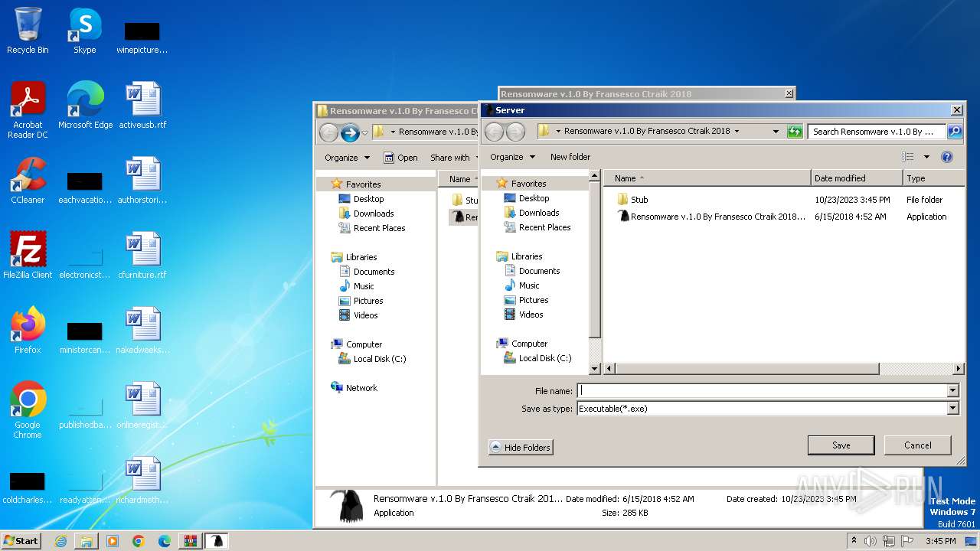The width and height of the screenshot is (980, 551).
Task: Click the Rensomware app taskbar icon
Action: (217, 541)
